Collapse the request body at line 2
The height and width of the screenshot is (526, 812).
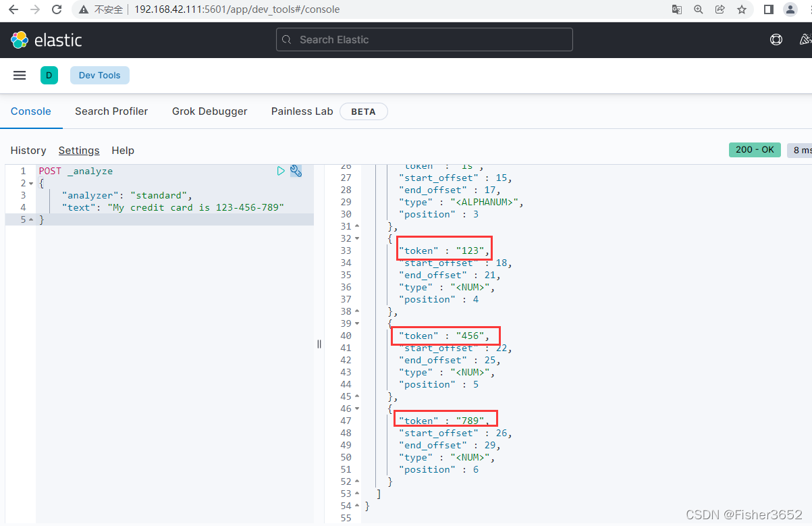[31, 184]
